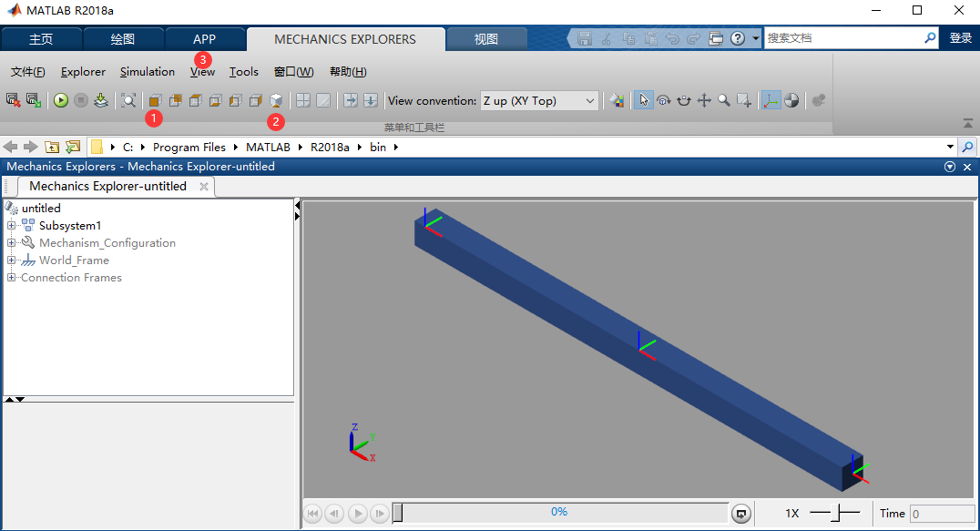Open the 主页 tab

click(x=41, y=39)
